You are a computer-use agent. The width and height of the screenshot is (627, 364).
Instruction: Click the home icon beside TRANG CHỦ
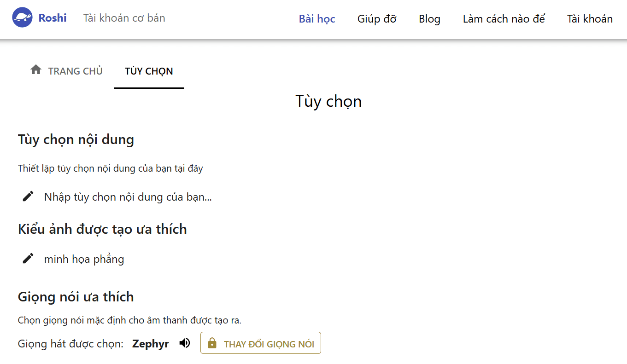pyautogui.click(x=36, y=69)
